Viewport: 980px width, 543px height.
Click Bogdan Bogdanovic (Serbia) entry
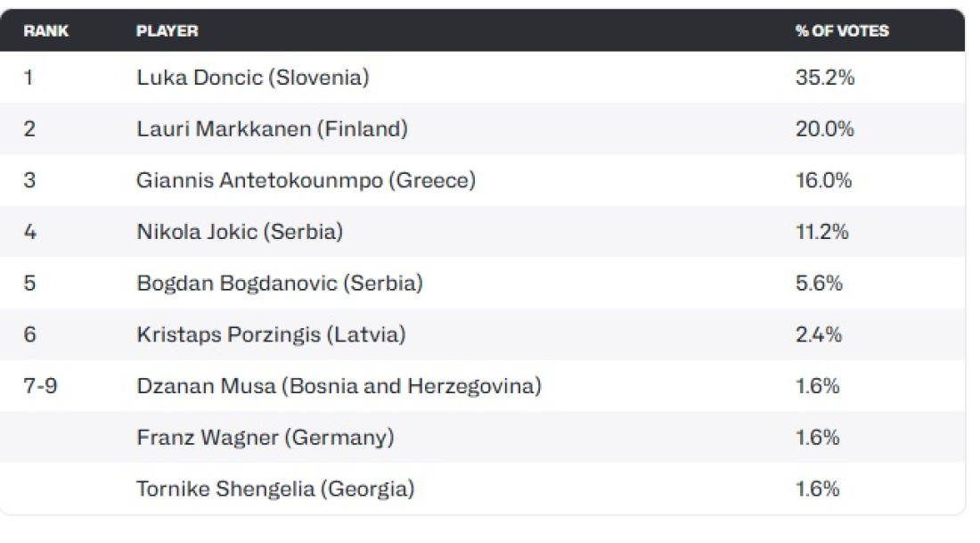(x=280, y=283)
